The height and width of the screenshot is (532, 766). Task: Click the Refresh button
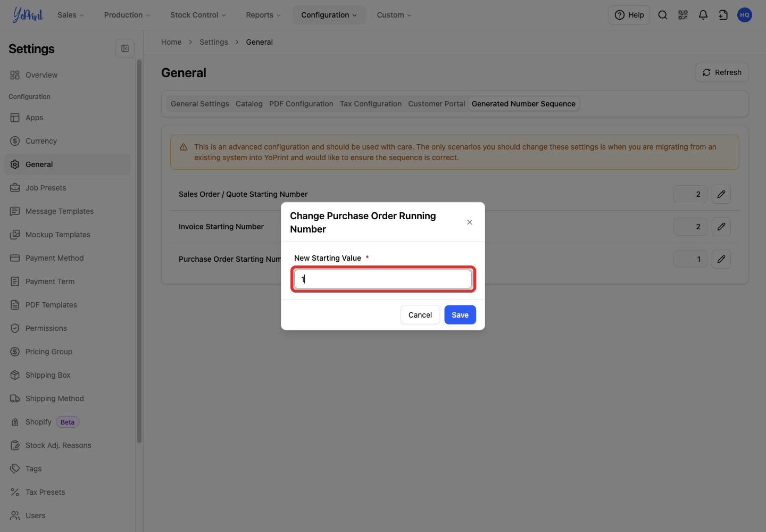click(722, 72)
